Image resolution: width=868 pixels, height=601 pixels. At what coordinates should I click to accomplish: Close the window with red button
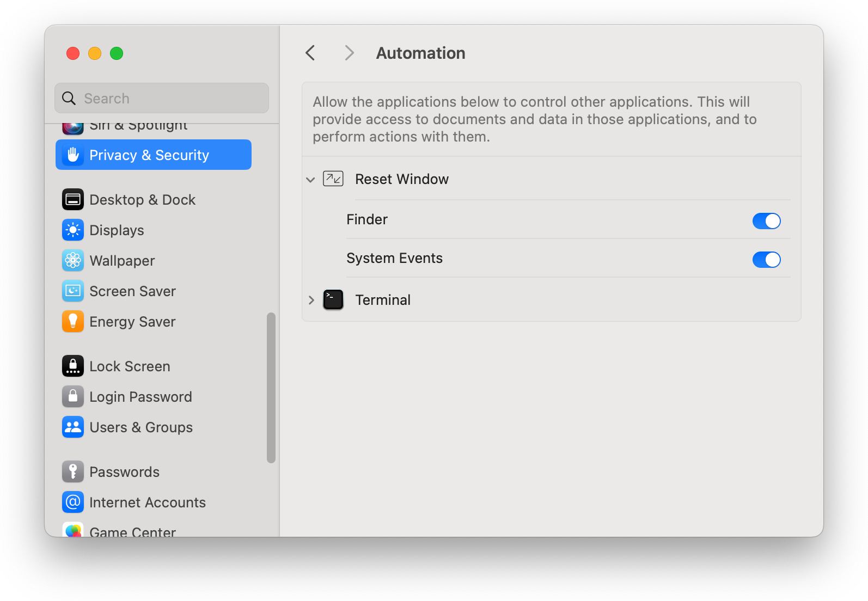point(73,53)
